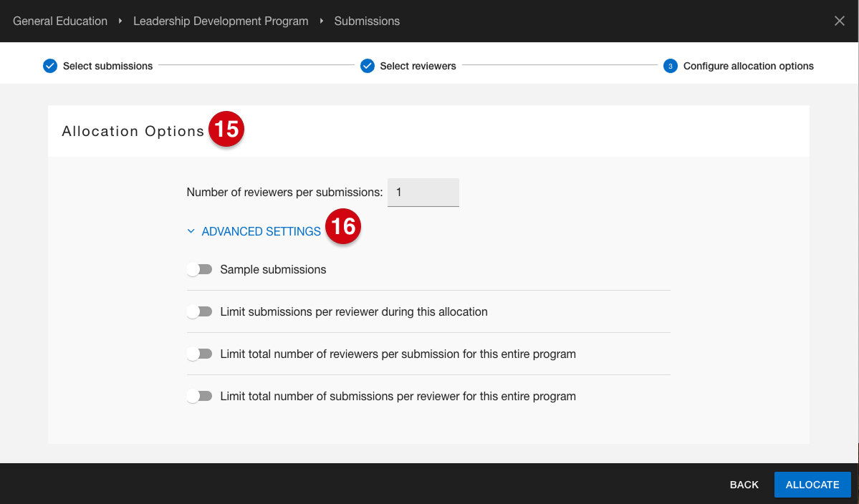Click the Select submissions checkmark step icon

click(50, 66)
